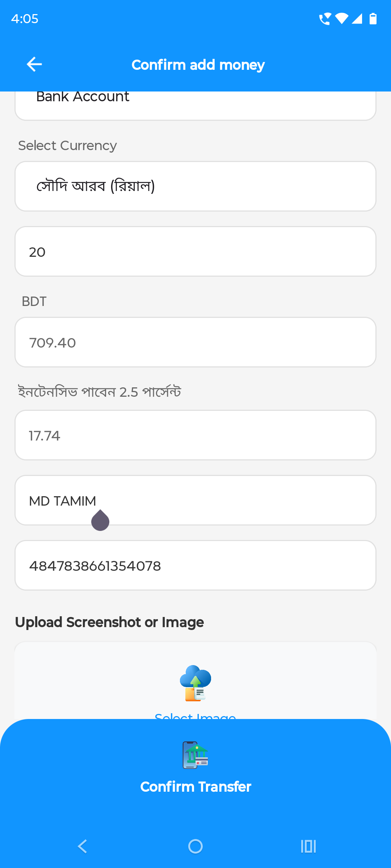Tap the battery status icon
391x868 pixels.
[x=373, y=18]
